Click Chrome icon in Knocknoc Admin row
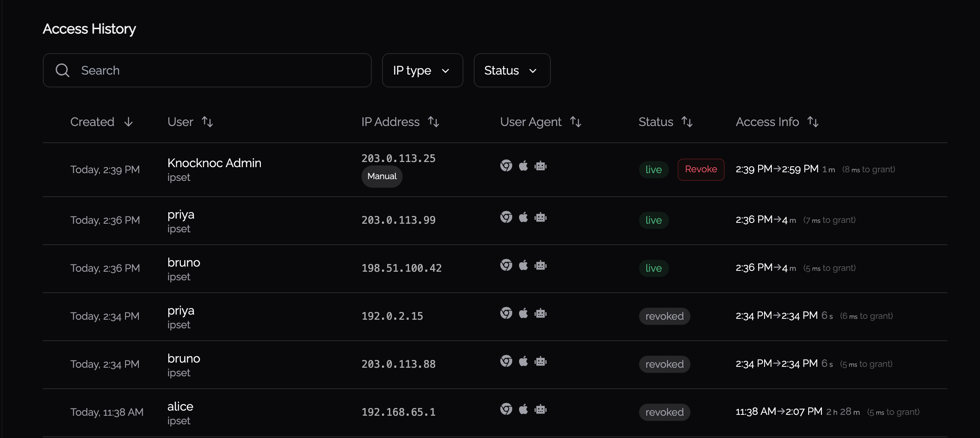 pos(506,166)
